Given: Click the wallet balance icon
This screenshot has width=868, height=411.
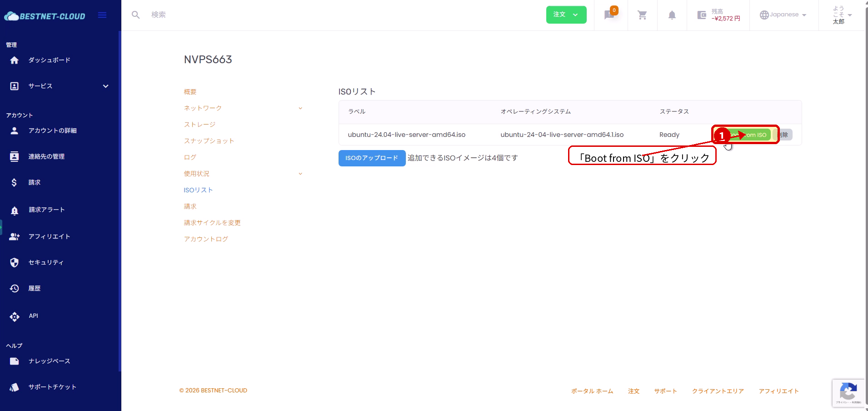Looking at the screenshot, I should [x=702, y=15].
